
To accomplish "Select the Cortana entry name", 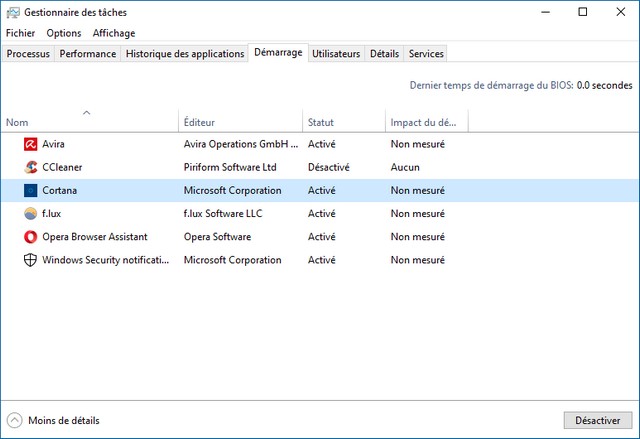I will 60,191.
